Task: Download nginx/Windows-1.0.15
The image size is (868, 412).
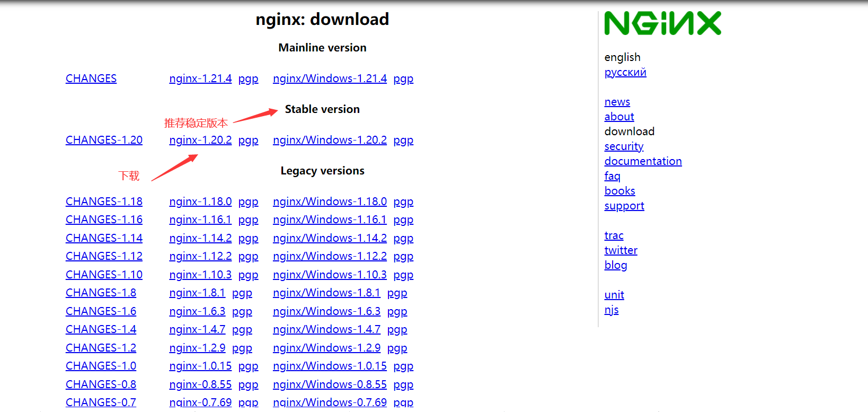Action: point(330,366)
